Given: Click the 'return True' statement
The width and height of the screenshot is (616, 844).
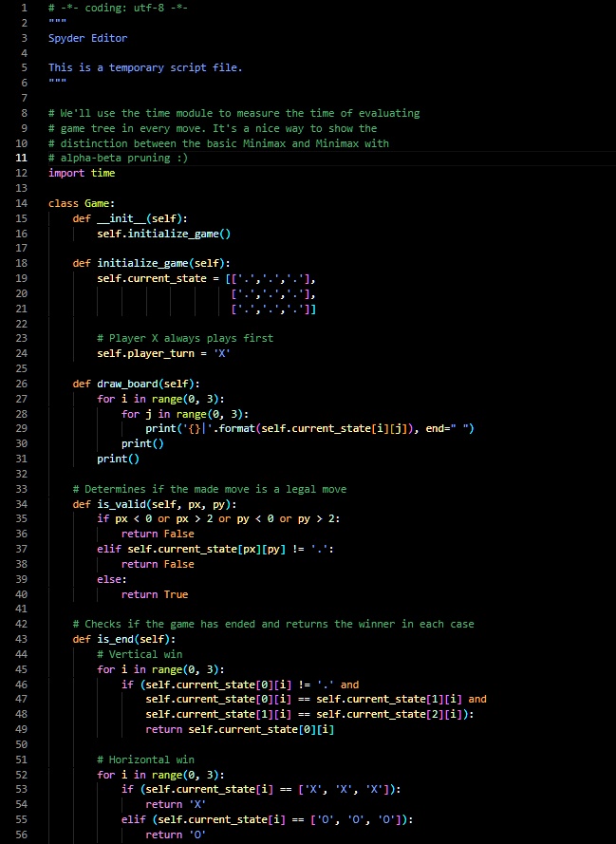Looking at the screenshot, I should pos(155,594).
